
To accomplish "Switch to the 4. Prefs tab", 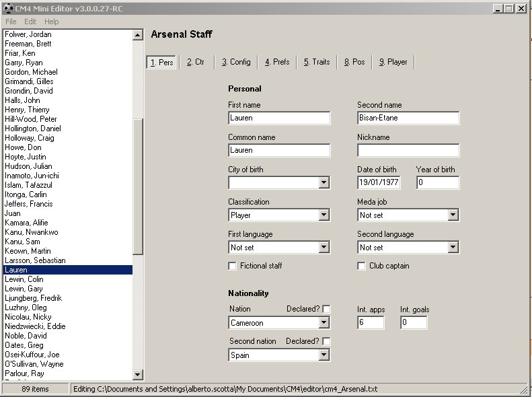I will coord(277,62).
